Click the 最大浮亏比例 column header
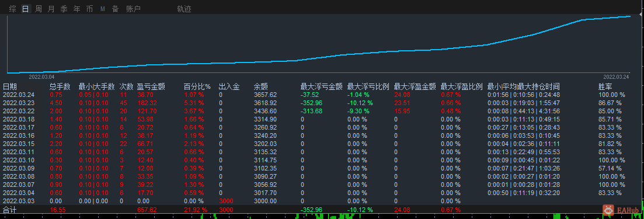Viewport: 644px width, 219px height. [368, 86]
